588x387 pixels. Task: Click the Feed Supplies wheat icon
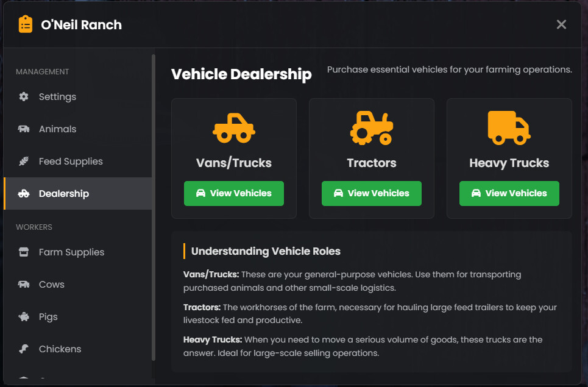click(24, 162)
